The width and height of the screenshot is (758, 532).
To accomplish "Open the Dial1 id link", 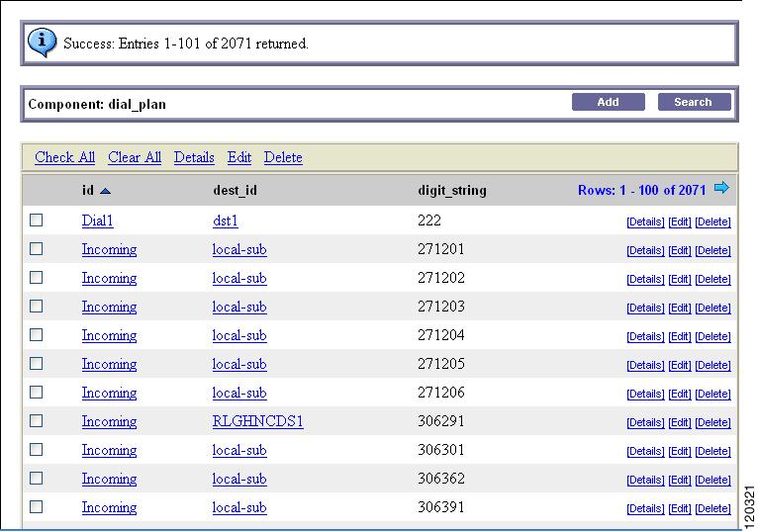I will tap(97, 221).
